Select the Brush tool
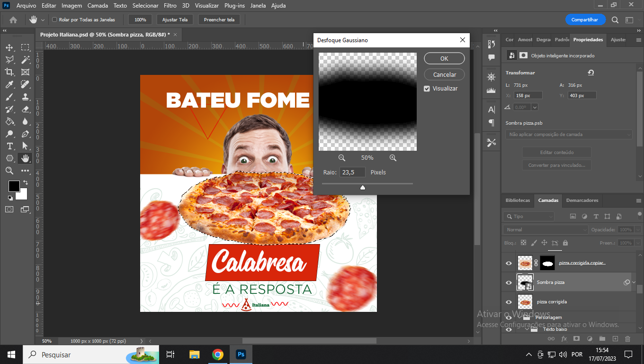This screenshot has height=364, width=644. click(9, 97)
